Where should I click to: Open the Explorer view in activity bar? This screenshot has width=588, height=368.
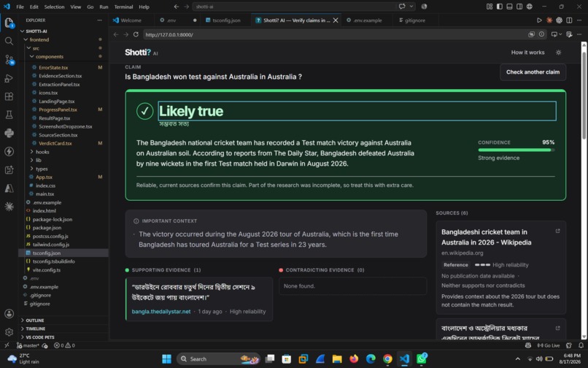[x=9, y=23]
